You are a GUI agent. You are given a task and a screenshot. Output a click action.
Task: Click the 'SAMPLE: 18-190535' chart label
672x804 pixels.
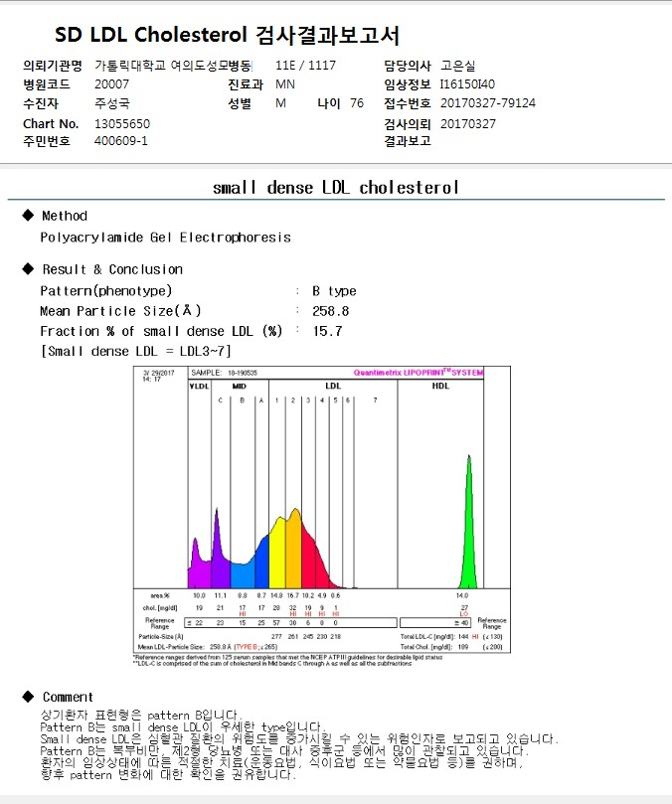225,373
